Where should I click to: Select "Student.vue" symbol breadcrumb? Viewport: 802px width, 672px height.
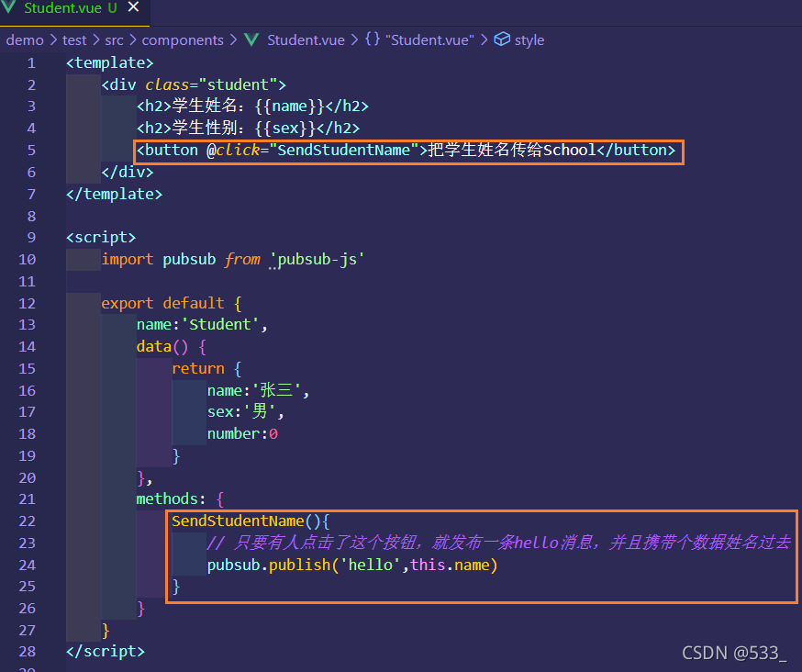click(x=429, y=39)
